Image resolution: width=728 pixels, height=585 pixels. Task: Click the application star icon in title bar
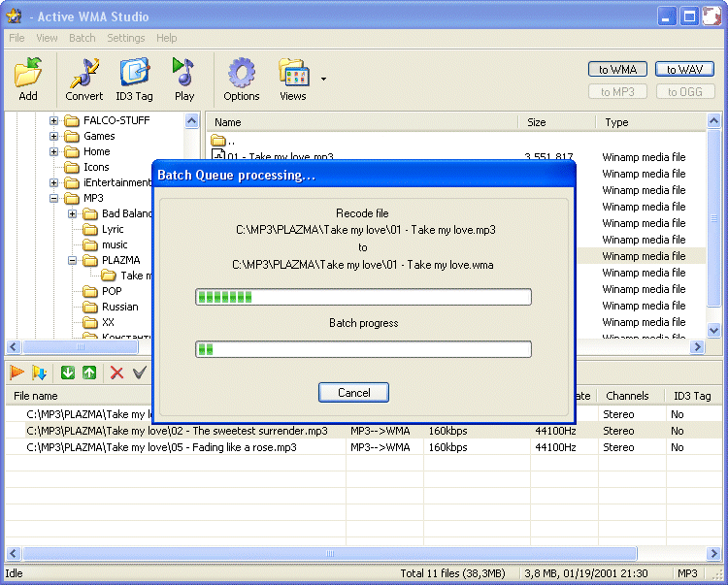coord(14,16)
